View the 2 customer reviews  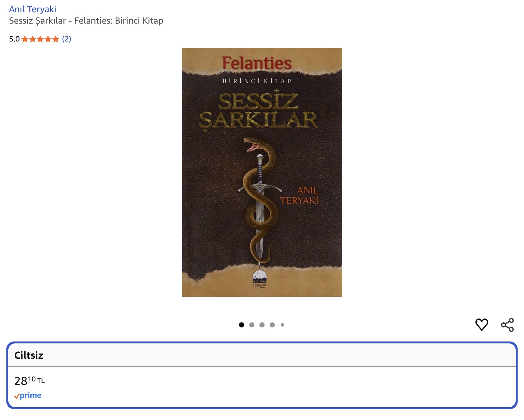coord(66,39)
